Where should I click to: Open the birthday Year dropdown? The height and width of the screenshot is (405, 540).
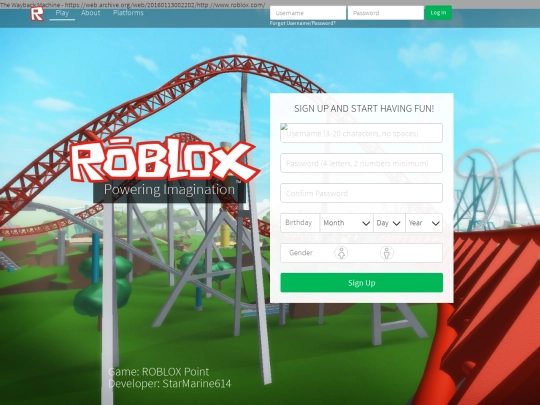click(424, 223)
